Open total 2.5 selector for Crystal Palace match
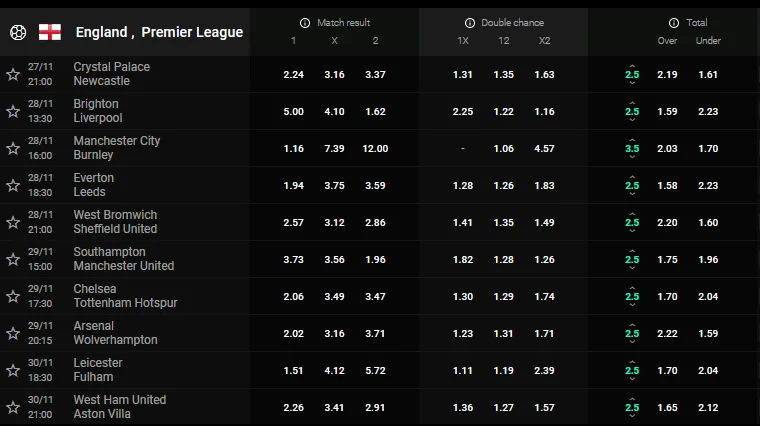 pyautogui.click(x=632, y=74)
